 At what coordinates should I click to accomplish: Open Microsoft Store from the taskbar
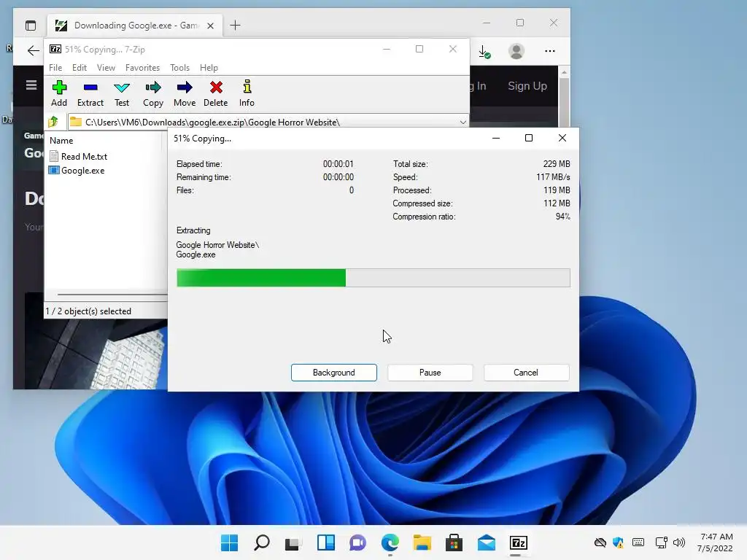454,542
